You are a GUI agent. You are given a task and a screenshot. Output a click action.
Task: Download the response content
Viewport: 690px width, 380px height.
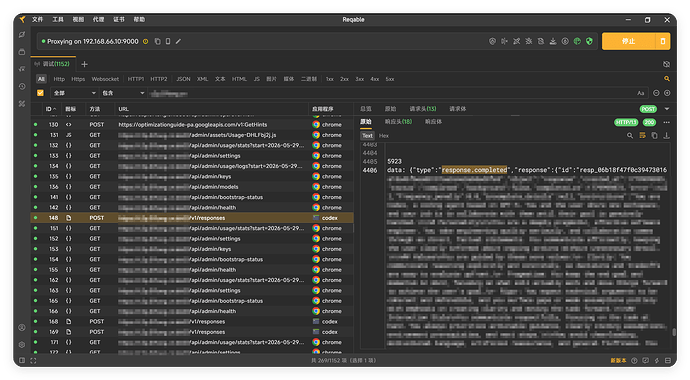click(x=667, y=135)
